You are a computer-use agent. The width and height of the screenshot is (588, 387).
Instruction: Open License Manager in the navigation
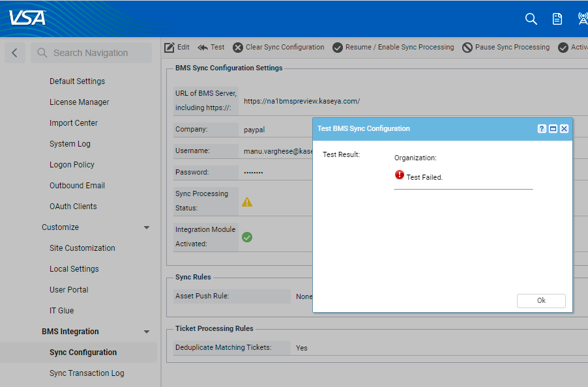[x=79, y=102]
